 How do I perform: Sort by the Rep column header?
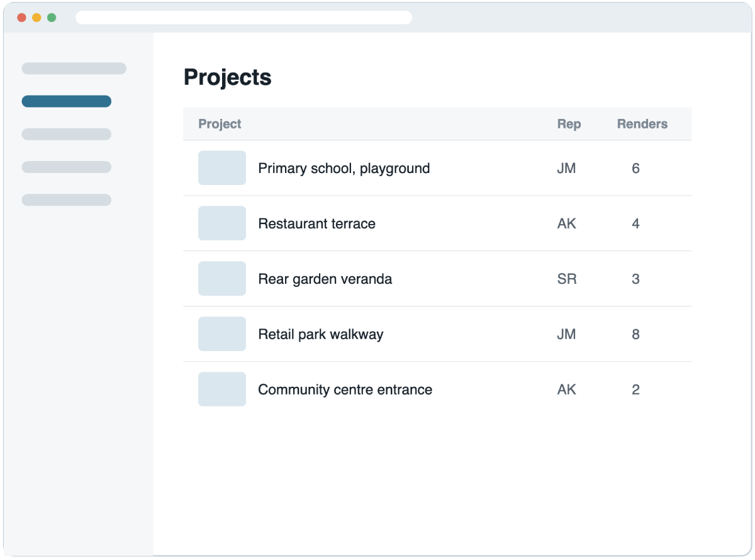coord(569,124)
